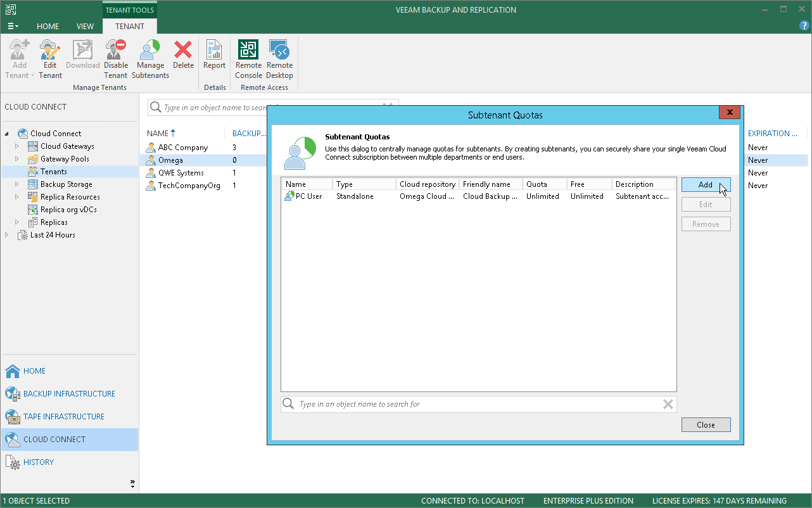The image size is (812, 508).
Task: Sort subtenants by the Name column
Action: coord(307,184)
